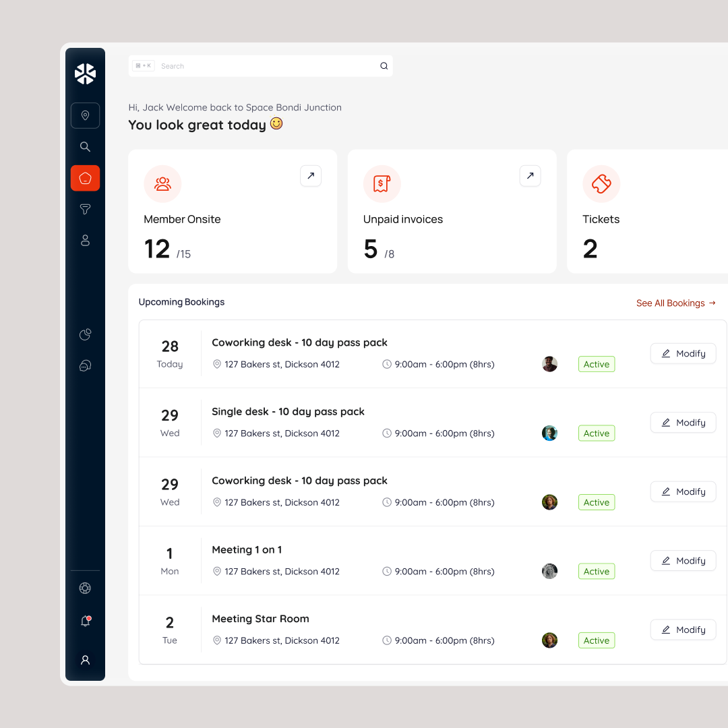
Task: Open Member Onsite card via its arrow icon
Action: pyautogui.click(x=311, y=175)
